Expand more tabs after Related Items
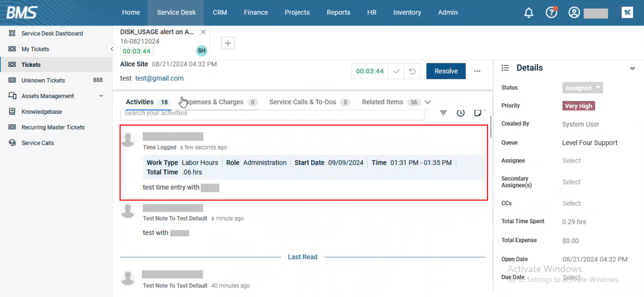The image size is (644, 297). coord(427,102)
